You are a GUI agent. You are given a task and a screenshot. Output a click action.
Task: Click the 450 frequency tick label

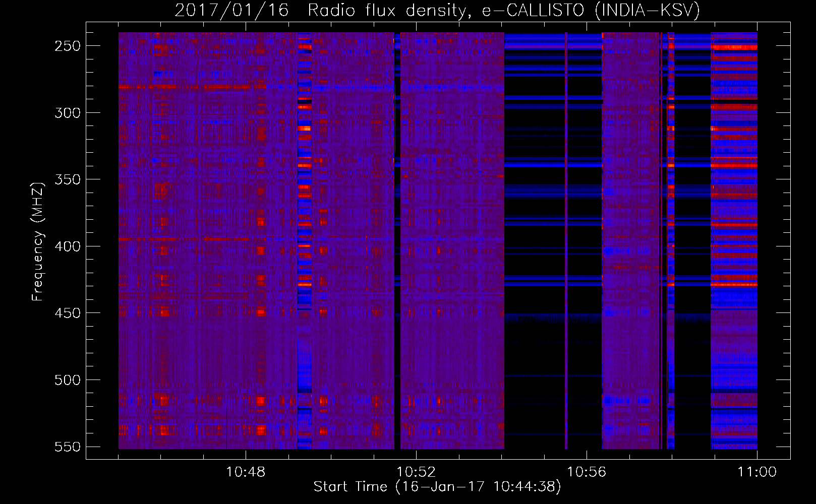(68, 313)
